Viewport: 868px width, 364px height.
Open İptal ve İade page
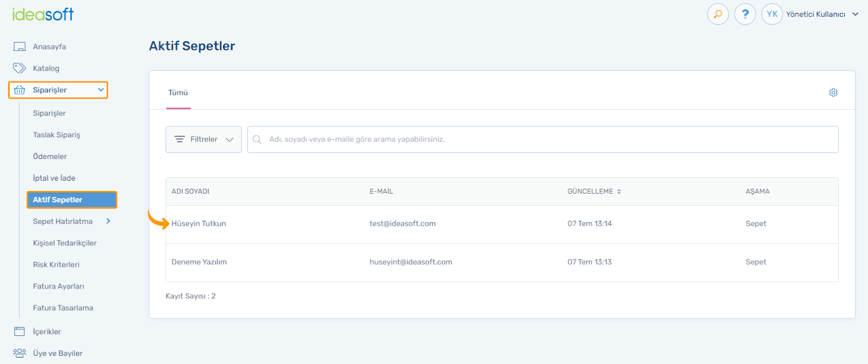point(54,178)
